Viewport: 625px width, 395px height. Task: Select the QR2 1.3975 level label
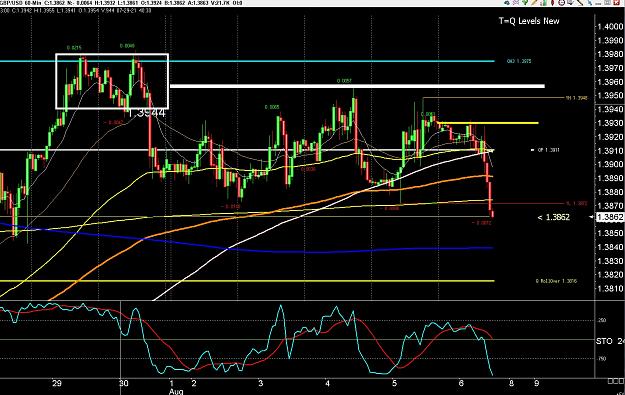[519, 61]
